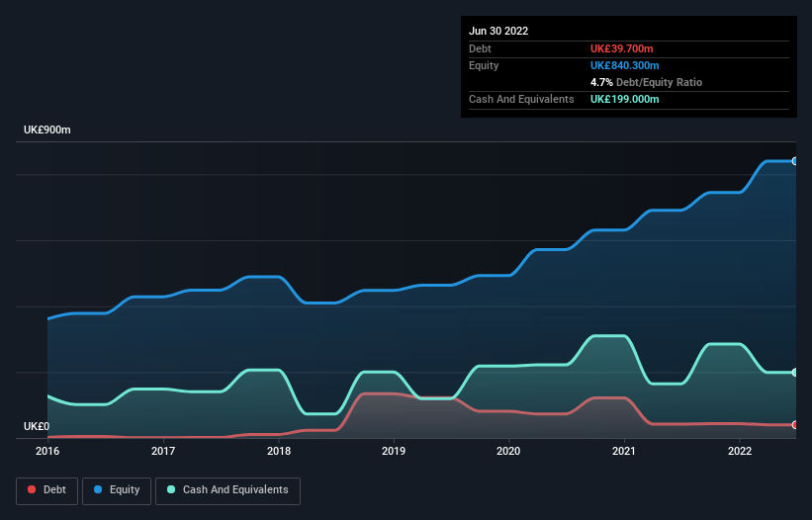Select the 2022 x-axis label
Screen dimensions: 812x520
click(x=740, y=451)
